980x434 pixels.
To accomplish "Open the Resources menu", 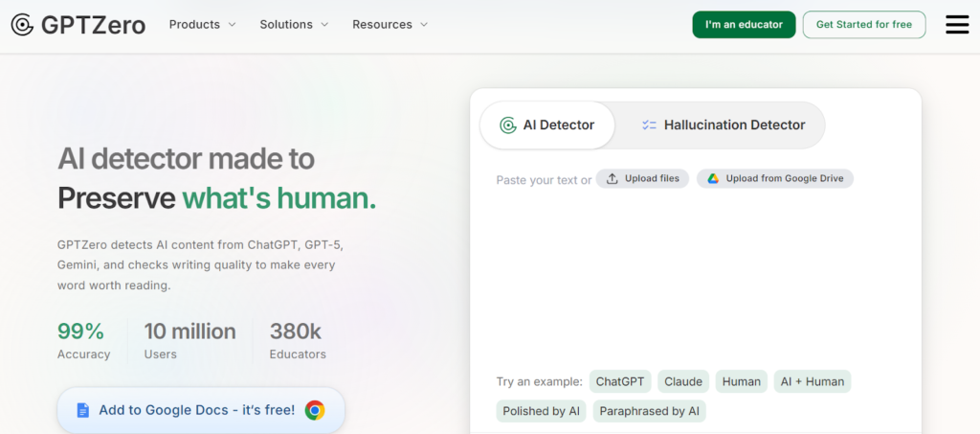I will pyautogui.click(x=390, y=25).
